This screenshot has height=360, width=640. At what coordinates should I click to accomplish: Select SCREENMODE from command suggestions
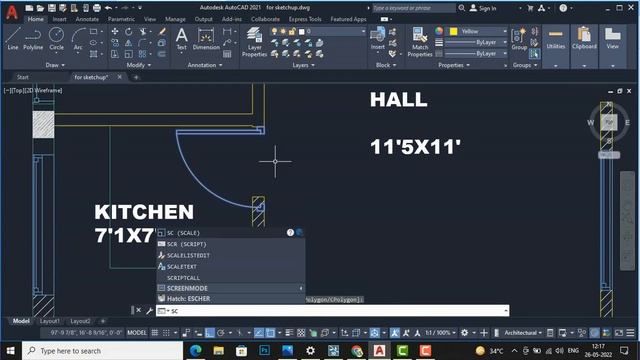pos(231,288)
